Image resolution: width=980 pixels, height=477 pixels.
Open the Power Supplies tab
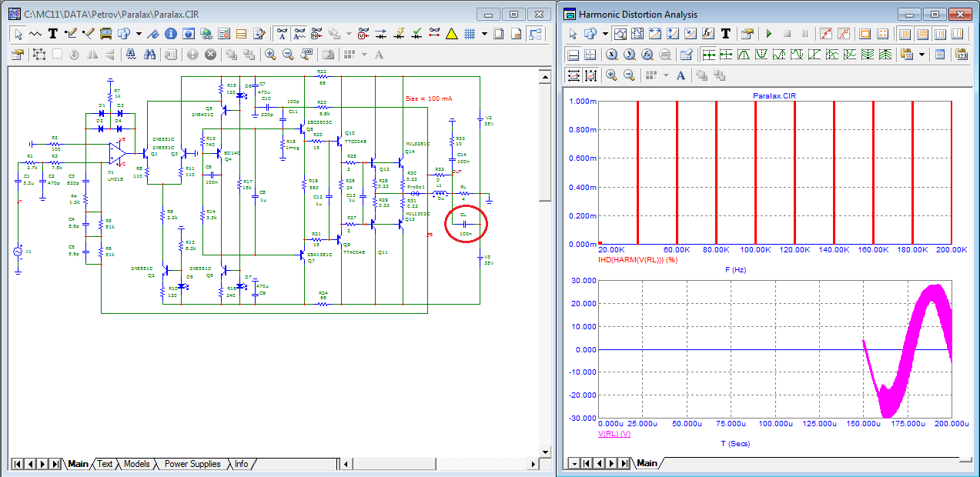click(192, 464)
